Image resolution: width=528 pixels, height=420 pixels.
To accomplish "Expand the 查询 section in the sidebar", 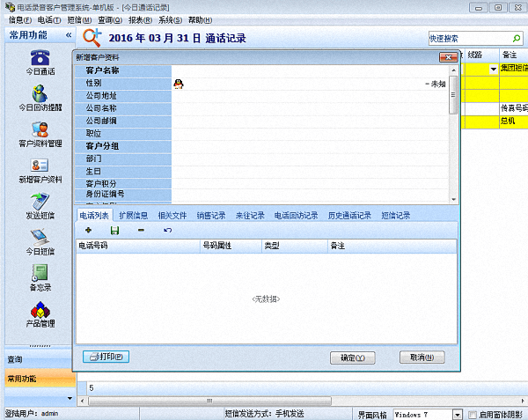I will [38, 359].
